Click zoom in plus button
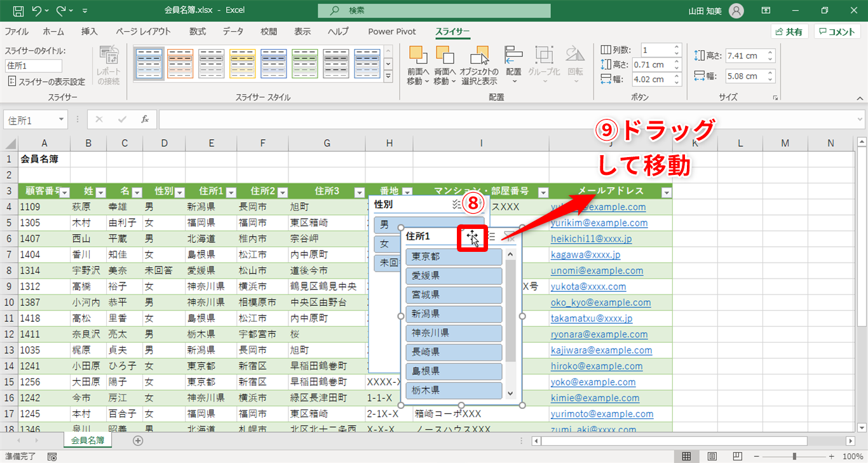868x463 pixels. click(x=833, y=457)
